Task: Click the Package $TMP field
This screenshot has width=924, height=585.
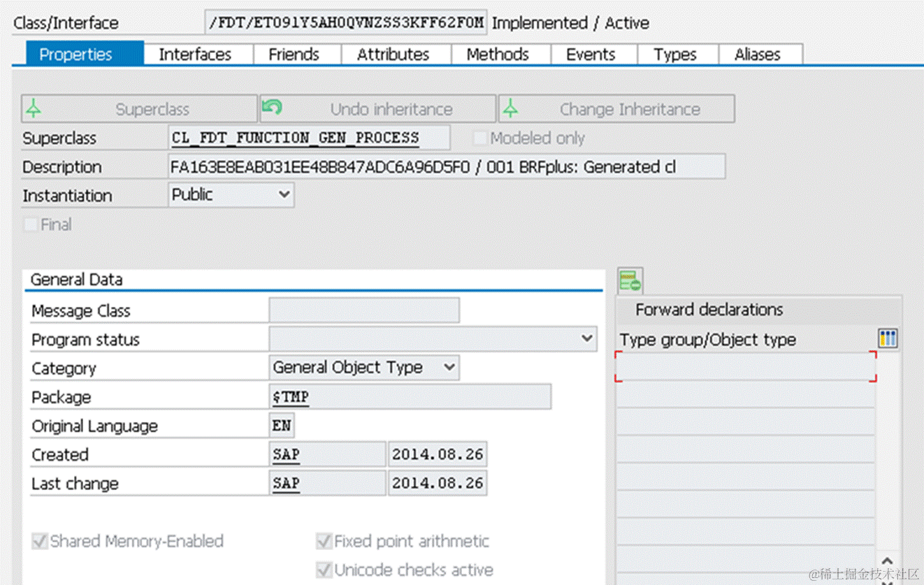Action: pos(410,396)
